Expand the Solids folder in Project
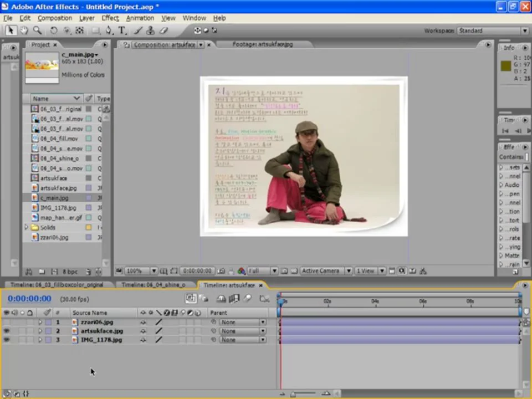Viewport: 532px width, 399px height. click(26, 227)
